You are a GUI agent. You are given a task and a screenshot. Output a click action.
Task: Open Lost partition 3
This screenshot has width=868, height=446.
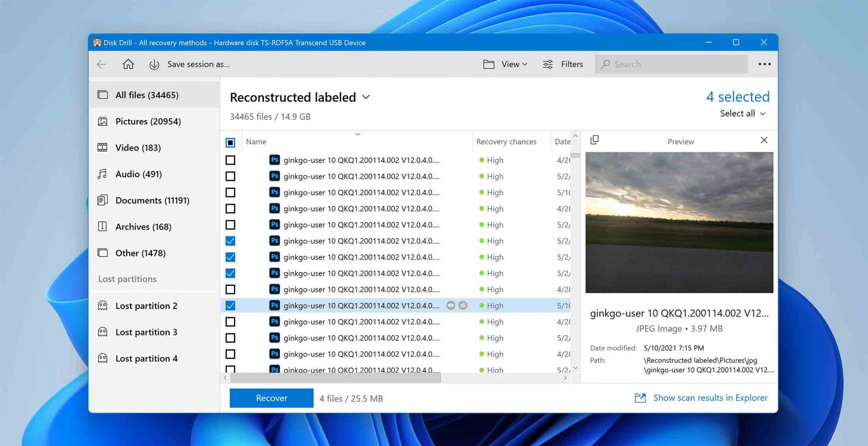pyautogui.click(x=154, y=332)
